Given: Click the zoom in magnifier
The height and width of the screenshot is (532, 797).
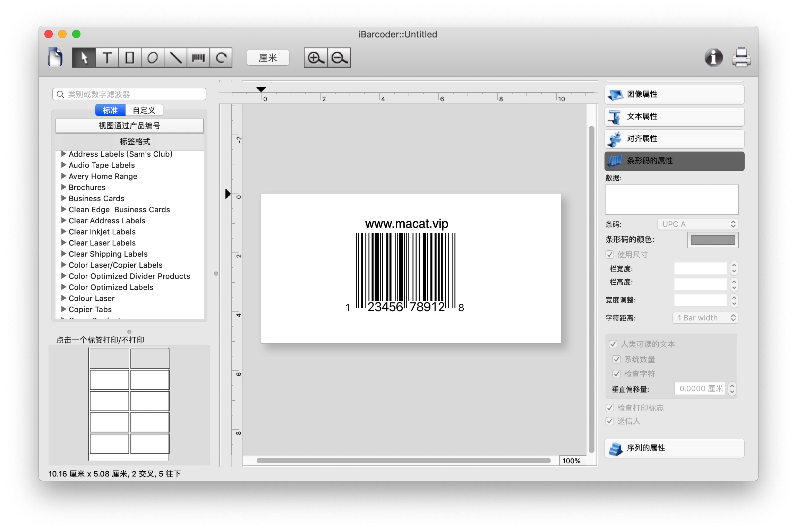Looking at the screenshot, I should click(316, 58).
